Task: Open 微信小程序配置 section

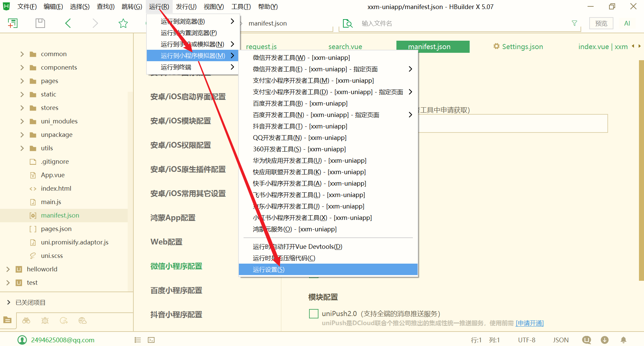Action: [176, 266]
